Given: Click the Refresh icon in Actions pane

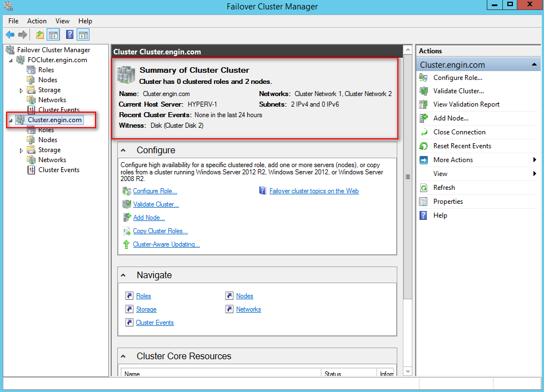Looking at the screenshot, I should point(423,188).
